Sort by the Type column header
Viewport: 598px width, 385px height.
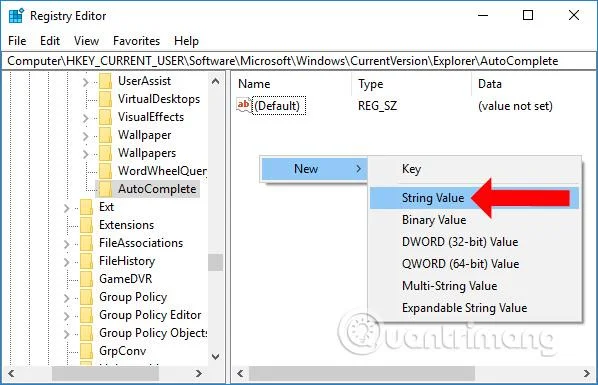coord(411,84)
